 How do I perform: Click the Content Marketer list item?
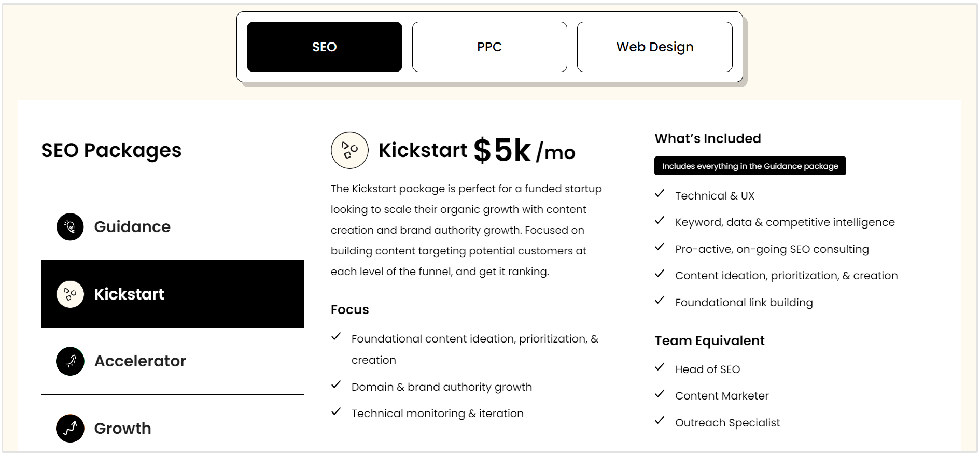[x=722, y=396]
